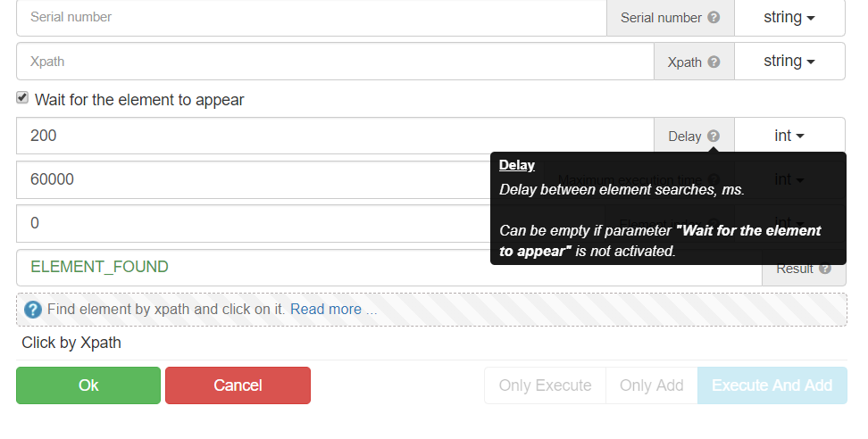Click the blue info icon beside description
868x439 pixels.
[33, 310]
